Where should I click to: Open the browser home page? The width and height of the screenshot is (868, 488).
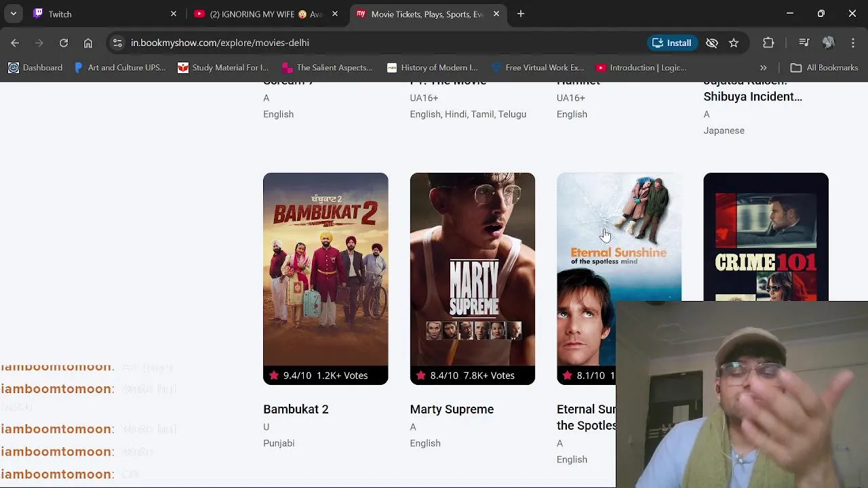point(88,43)
